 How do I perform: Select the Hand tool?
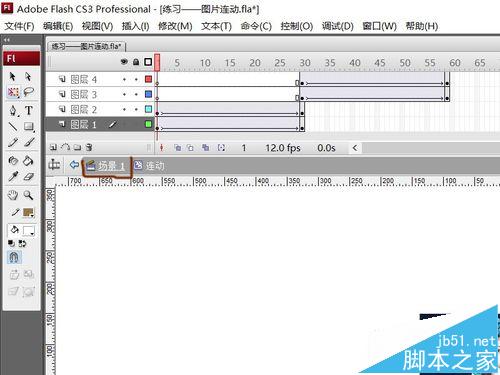(13, 195)
